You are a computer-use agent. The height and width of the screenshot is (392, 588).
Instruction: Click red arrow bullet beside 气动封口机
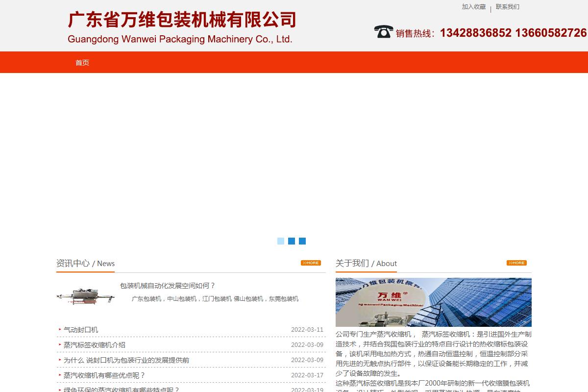click(60, 330)
